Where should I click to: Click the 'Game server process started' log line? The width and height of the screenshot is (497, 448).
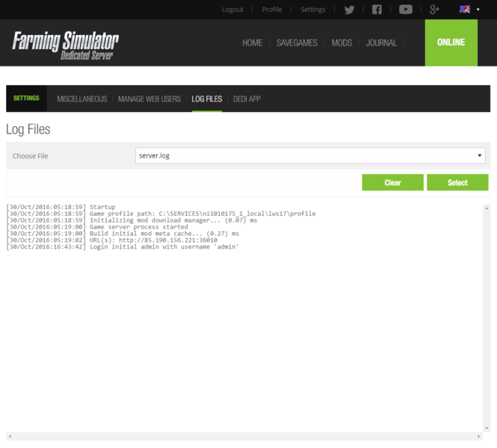click(97, 227)
